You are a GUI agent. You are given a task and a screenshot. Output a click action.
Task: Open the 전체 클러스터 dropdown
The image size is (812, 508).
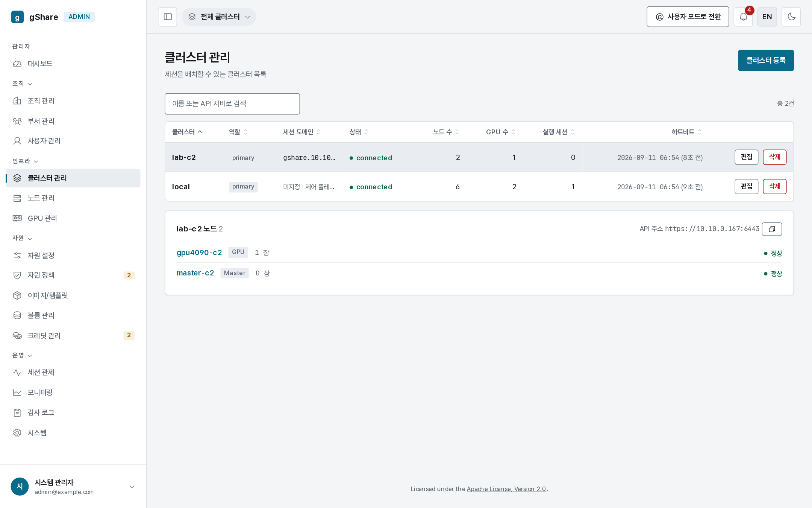[219, 17]
